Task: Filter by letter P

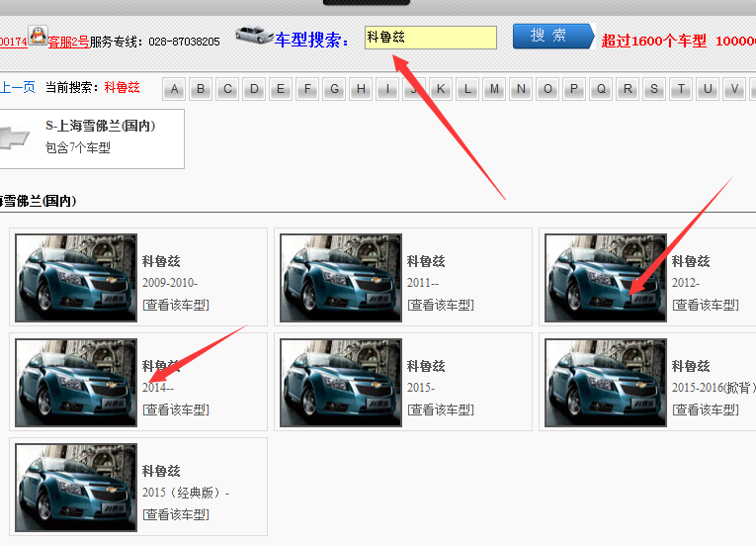Action: click(x=574, y=89)
